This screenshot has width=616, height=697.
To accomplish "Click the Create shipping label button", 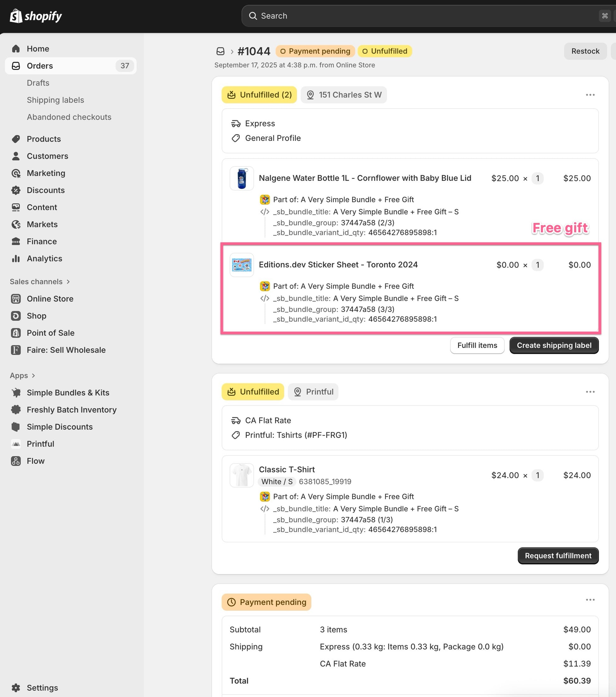I will (554, 345).
